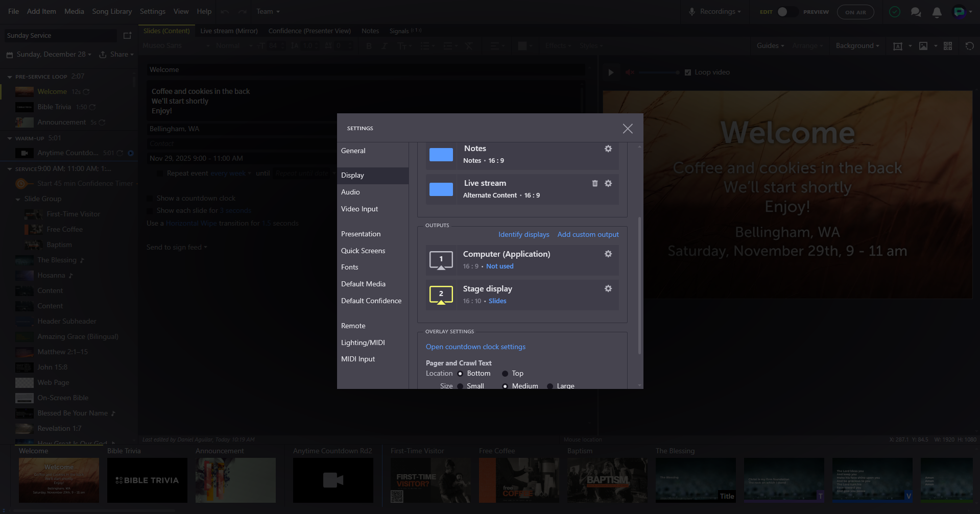
Task: Collapse the Slide Group
Action: click(x=18, y=199)
